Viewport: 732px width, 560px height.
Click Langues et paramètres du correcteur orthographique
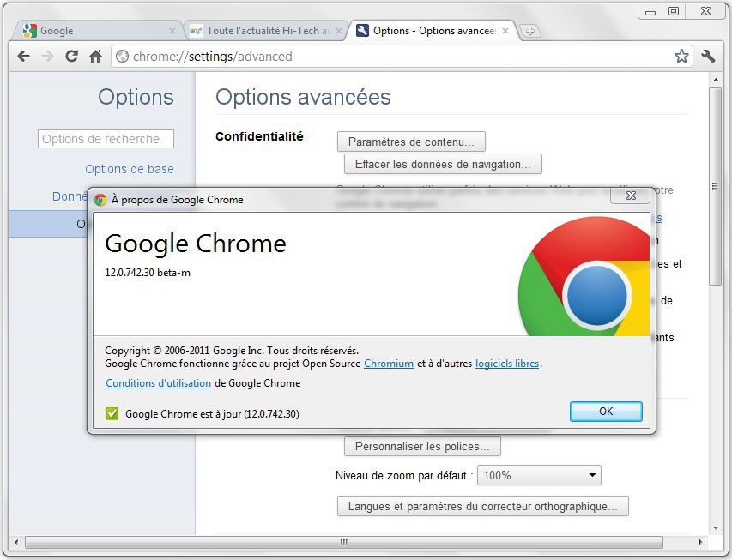[x=483, y=506]
